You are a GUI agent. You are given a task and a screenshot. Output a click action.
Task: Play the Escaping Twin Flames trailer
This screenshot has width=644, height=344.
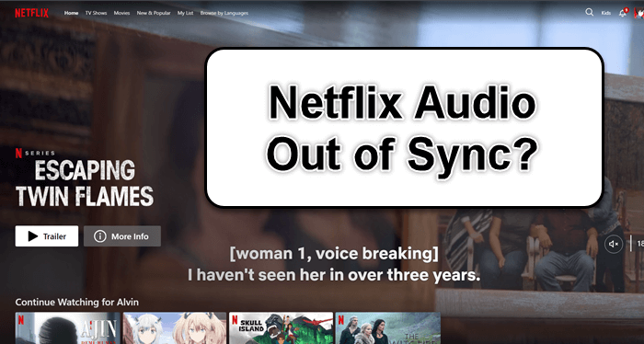[x=47, y=236]
